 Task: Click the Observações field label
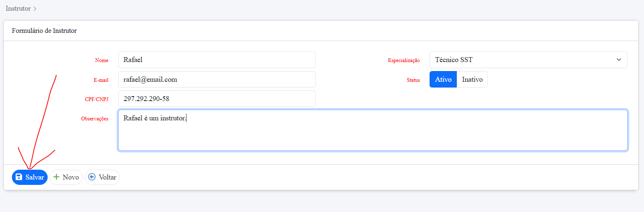[94, 119]
